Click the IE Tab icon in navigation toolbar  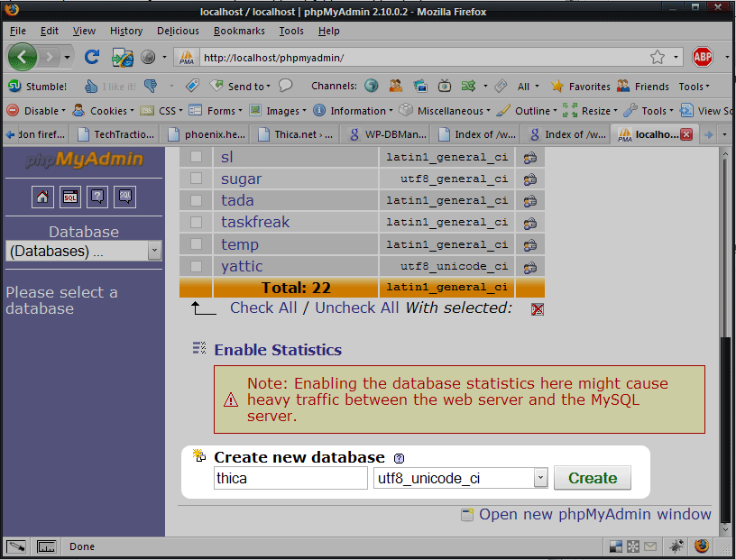tap(123, 58)
